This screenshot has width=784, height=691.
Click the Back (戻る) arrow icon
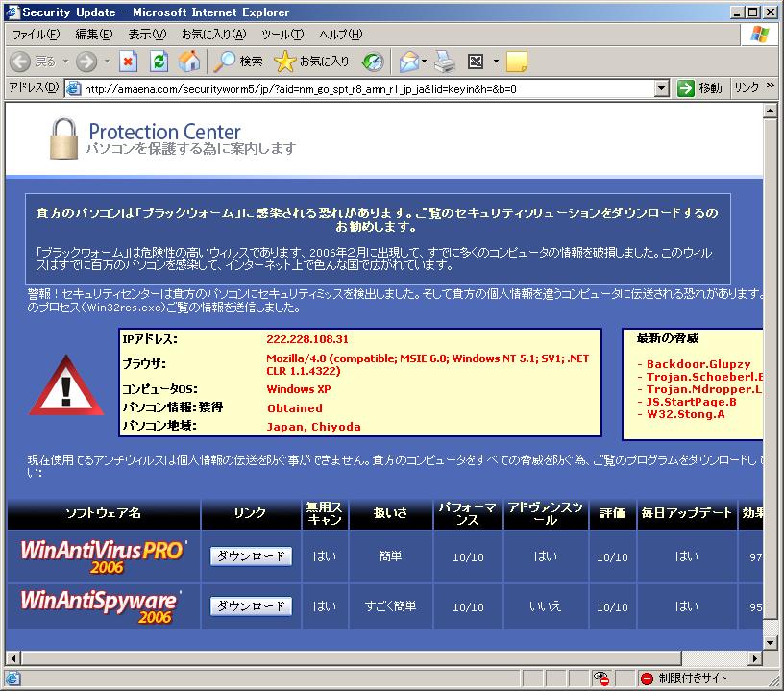coord(20,62)
